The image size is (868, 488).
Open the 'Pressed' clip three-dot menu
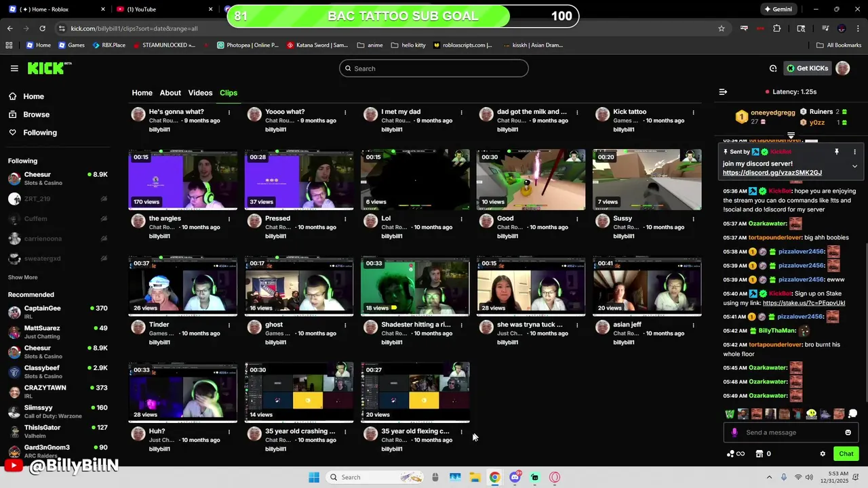345,219
